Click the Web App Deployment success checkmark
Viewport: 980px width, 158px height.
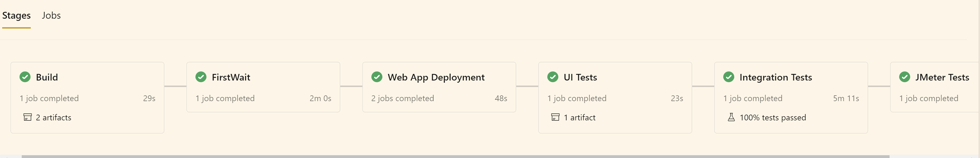click(x=377, y=77)
